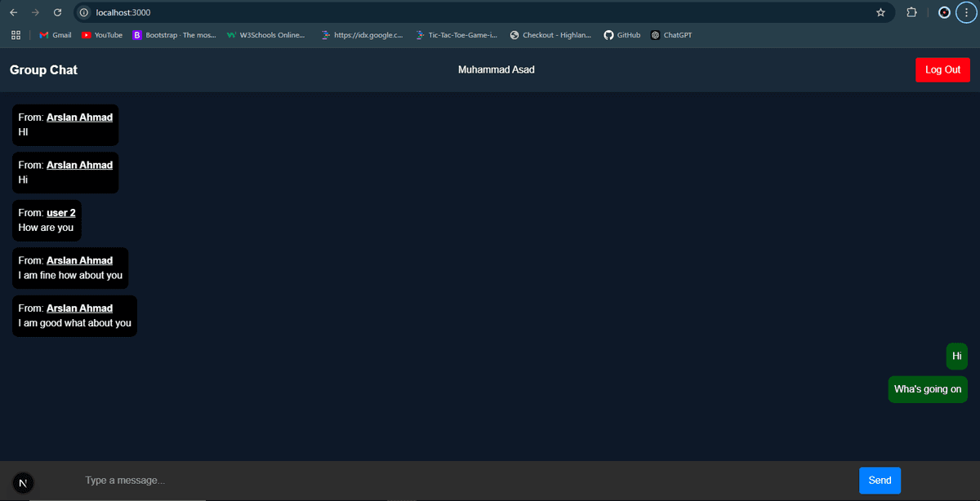Click the apps grid icon on bookmarks bar
Image resolution: width=980 pixels, height=501 pixels.
click(x=16, y=34)
